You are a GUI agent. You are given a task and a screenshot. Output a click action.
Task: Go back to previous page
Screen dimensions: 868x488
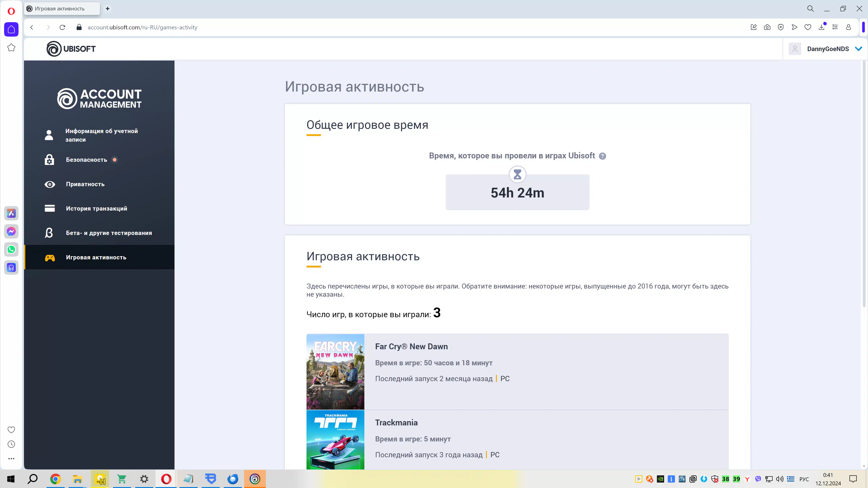click(32, 27)
